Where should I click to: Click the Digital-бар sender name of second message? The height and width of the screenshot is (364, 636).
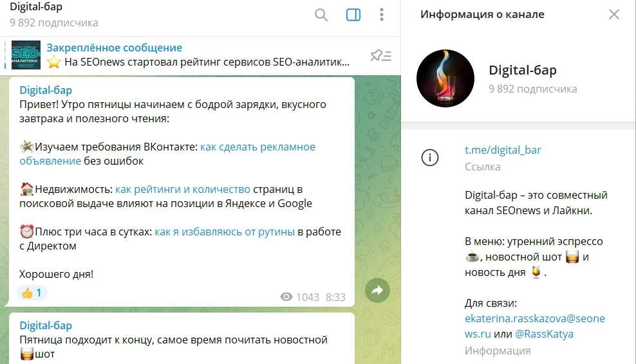46,325
